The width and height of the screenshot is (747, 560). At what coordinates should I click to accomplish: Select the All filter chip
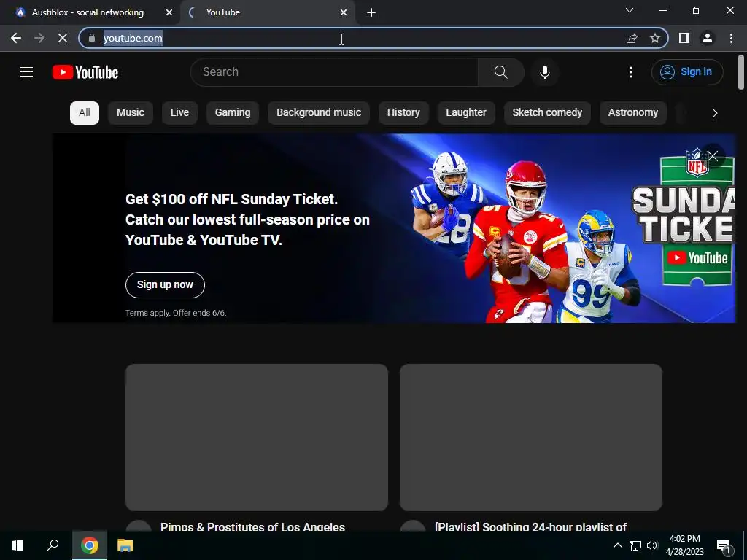[x=85, y=113]
